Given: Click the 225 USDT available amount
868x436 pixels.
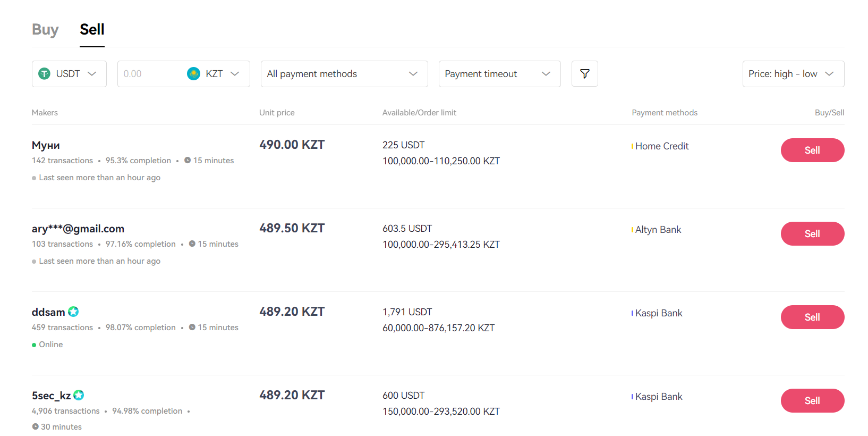Looking at the screenshot, I should [x=404, y=145].
